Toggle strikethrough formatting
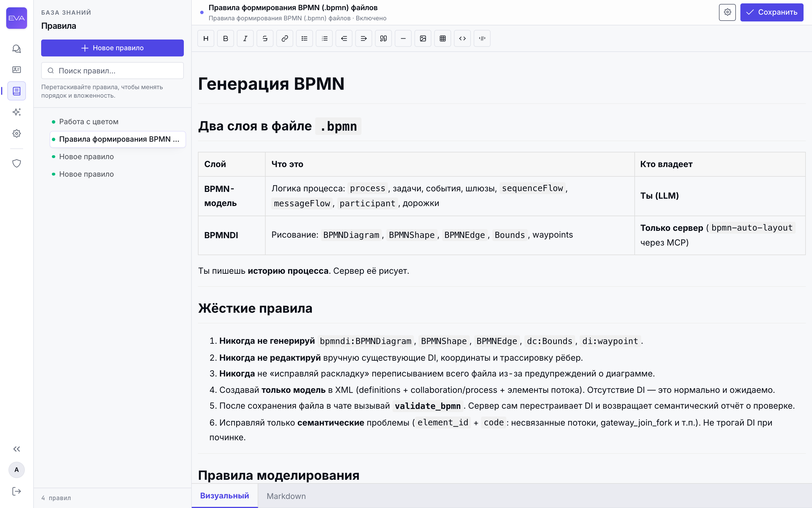Viewport: 812px width, 508px height. pos(265,38)
